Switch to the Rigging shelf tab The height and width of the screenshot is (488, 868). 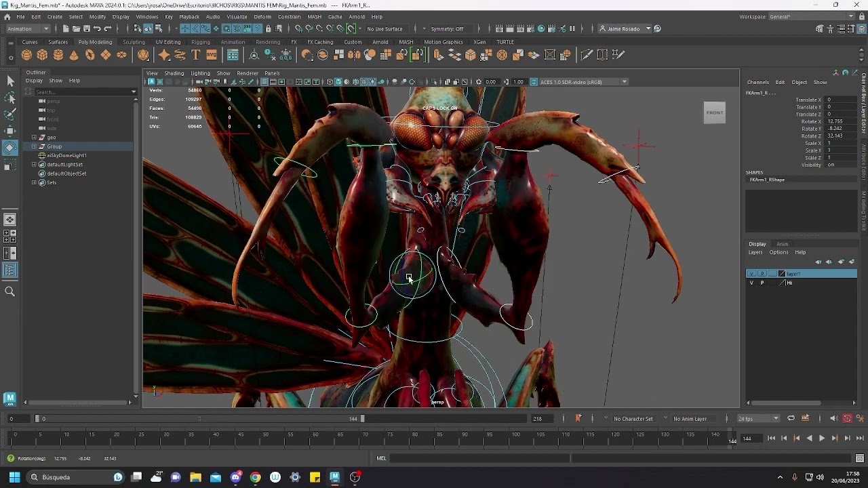200,42
